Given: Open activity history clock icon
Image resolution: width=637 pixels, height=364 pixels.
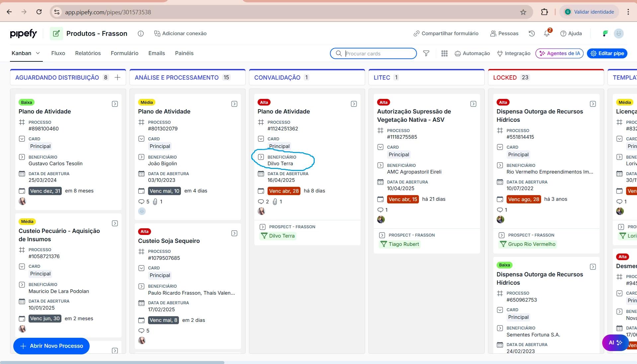Looking at the screenshot, I should click(532, 34).
